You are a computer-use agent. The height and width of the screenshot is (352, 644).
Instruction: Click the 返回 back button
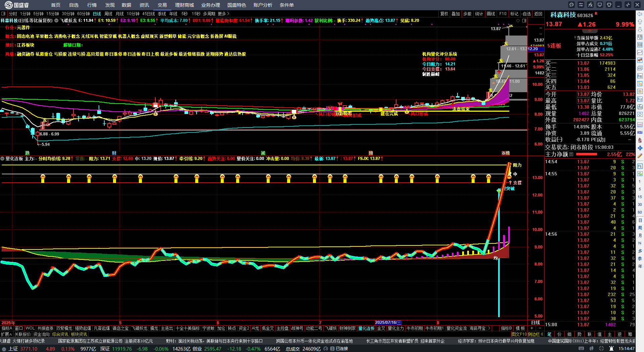[x=538, y=14]
